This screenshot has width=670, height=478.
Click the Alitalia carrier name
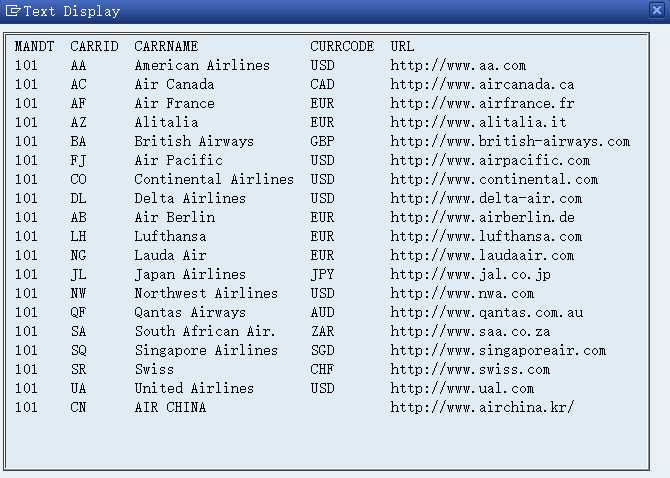point(166,122)
